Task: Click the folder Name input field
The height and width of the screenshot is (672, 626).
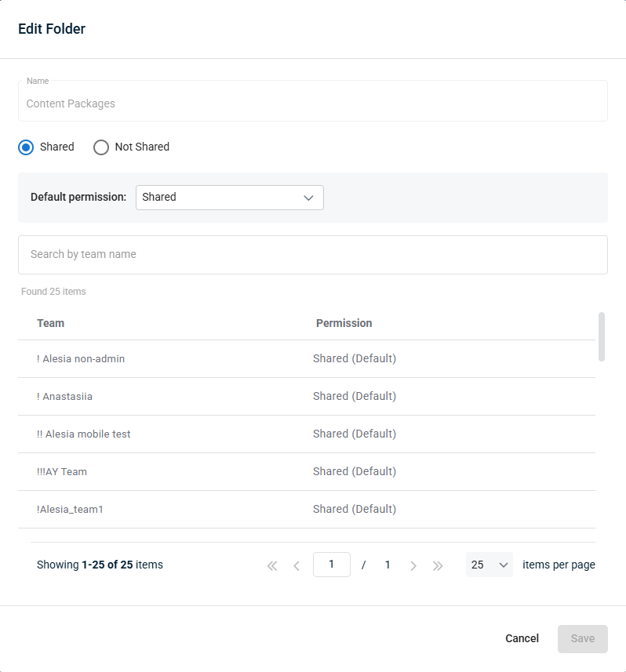Action: [312, 104]
